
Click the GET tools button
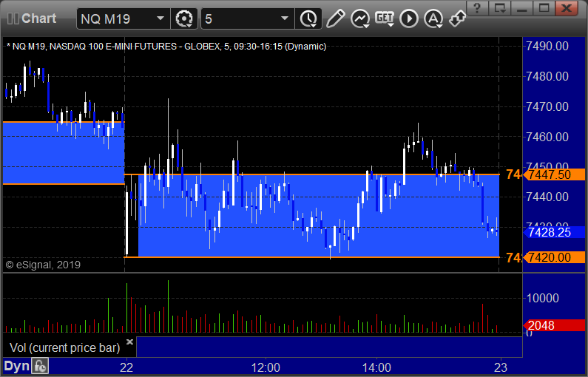[385, 18]
